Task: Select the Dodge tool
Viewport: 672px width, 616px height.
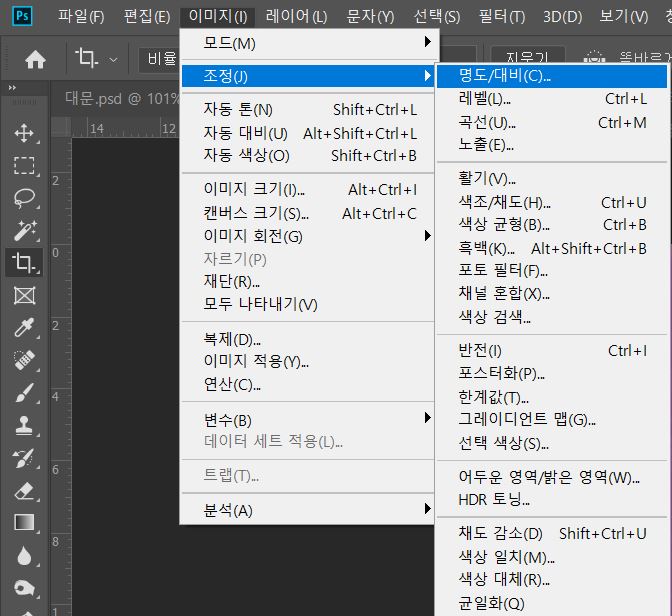Action: coord(24,589)
